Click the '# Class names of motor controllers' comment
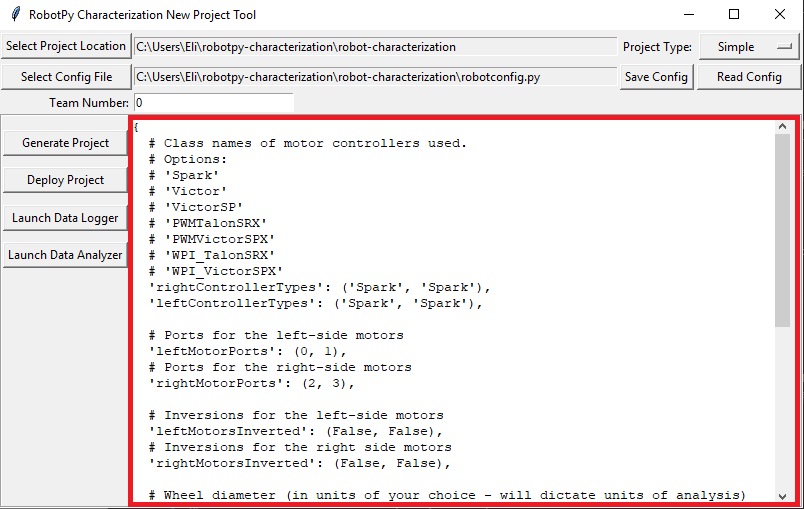804x509 pixels. pyautogui.click(x=308, y=143)
